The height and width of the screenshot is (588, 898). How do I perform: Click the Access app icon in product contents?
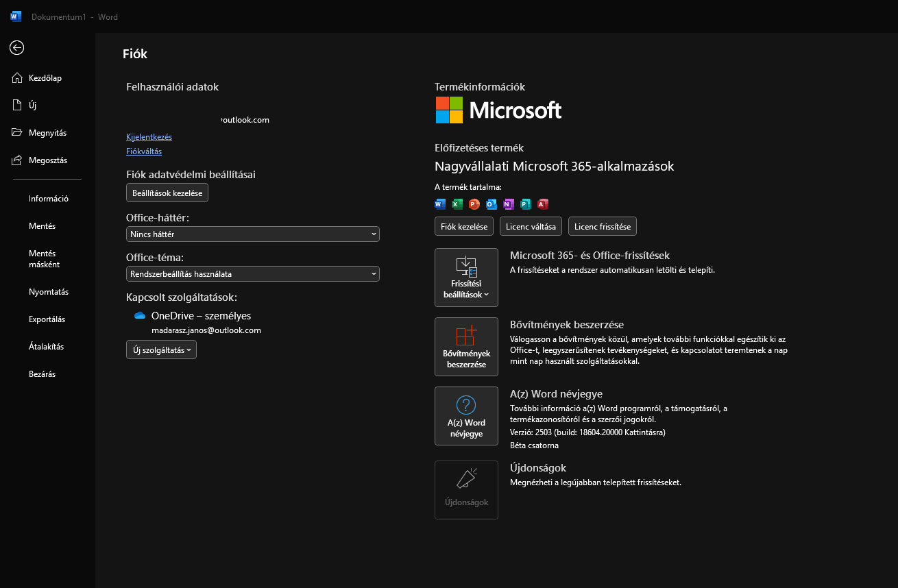(543, 204)
